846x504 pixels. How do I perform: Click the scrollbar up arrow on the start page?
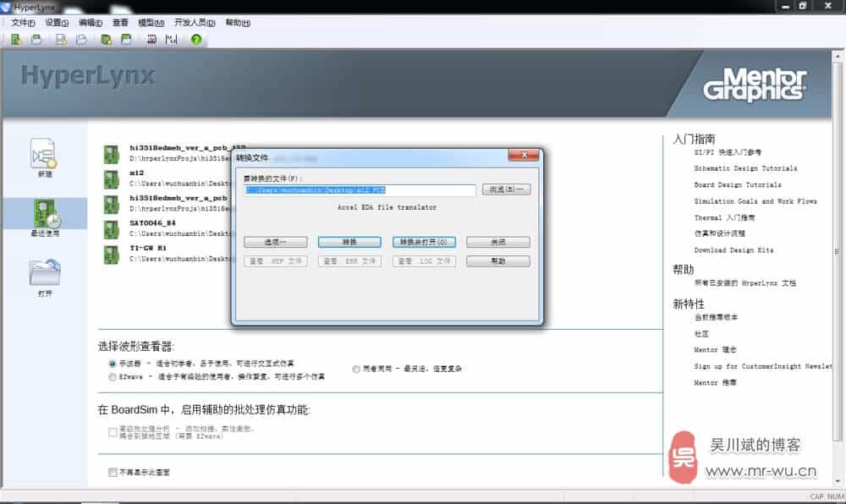[x=838, y=56]
